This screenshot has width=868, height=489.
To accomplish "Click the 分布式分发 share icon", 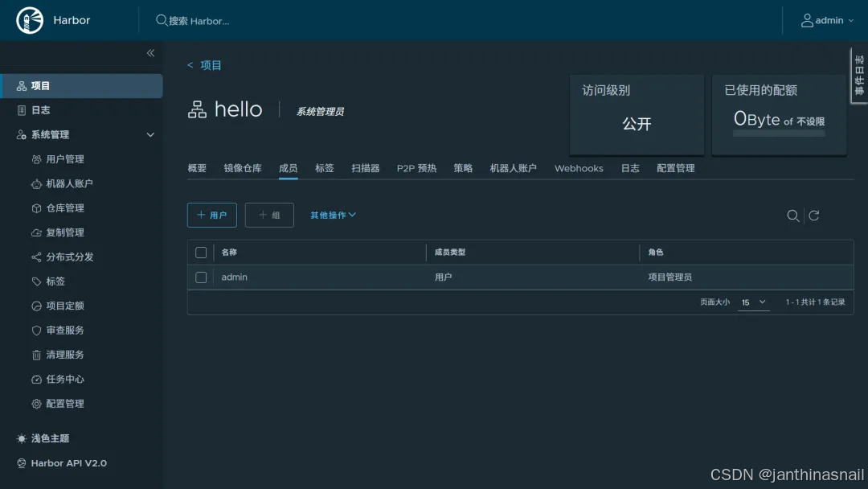I will point(36,257).
